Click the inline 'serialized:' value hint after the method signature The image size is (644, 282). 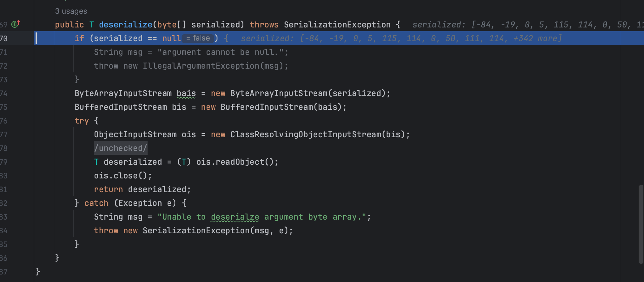[528, 25]
